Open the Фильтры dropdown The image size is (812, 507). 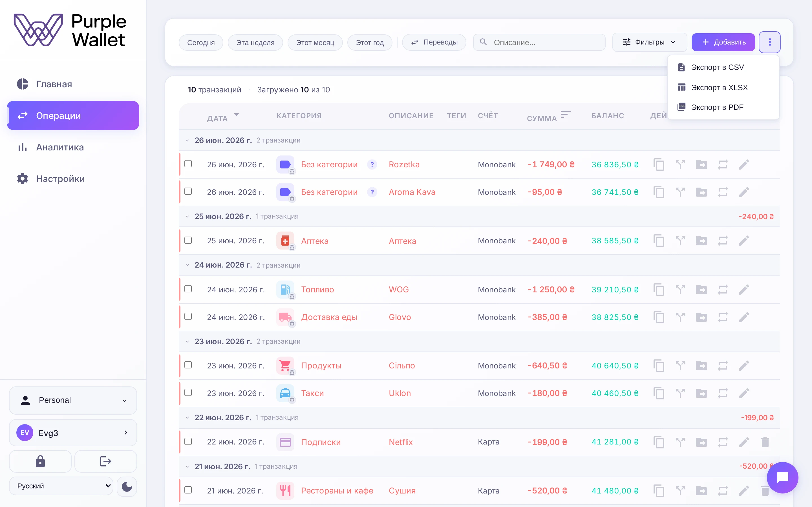(650, 42)
